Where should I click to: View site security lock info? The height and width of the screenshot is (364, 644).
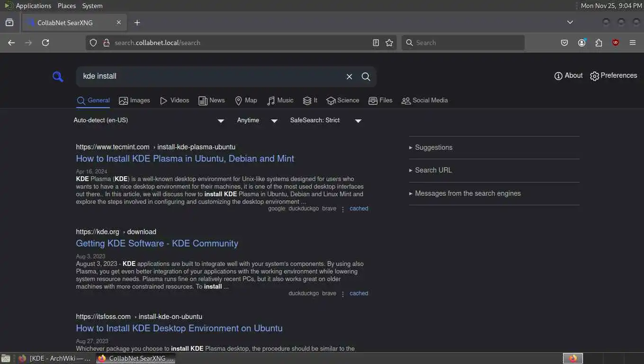[106, 43]
